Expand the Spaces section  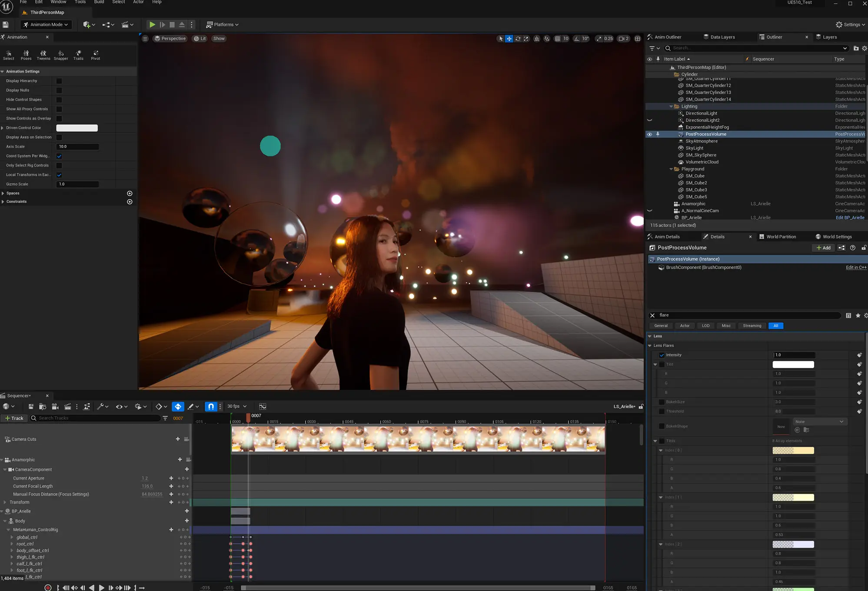click(x=3, y=193)
